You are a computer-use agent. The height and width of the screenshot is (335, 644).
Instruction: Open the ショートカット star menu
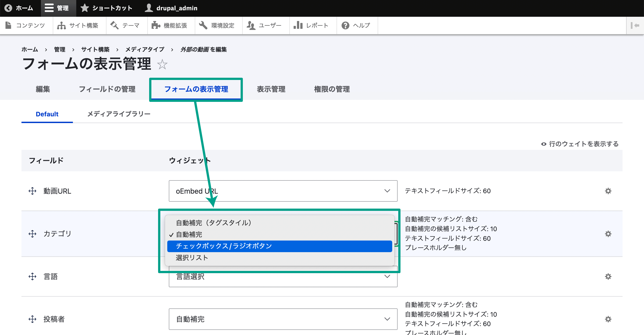[x=106, y=8]
